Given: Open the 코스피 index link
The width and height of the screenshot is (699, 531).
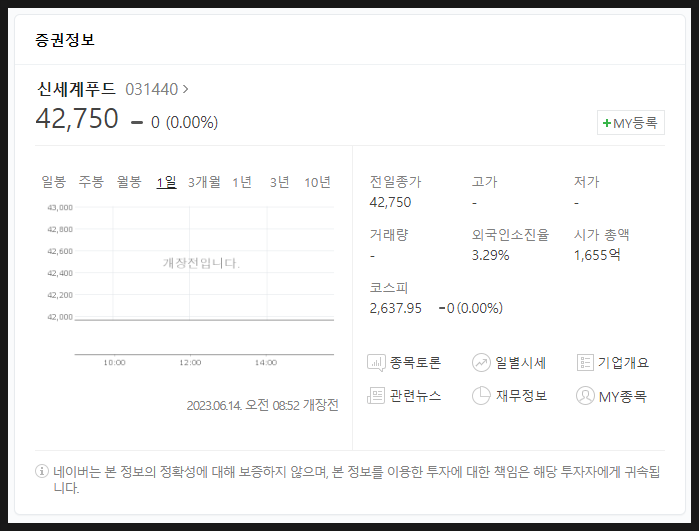Looking at the screenshot, I should pyautogui.click(x=389, y=287).
